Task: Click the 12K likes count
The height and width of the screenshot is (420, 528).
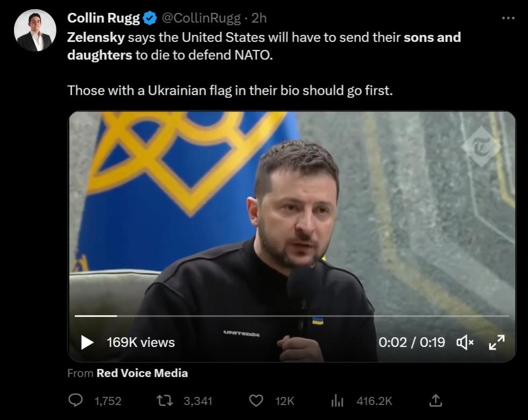Action: 285,401
